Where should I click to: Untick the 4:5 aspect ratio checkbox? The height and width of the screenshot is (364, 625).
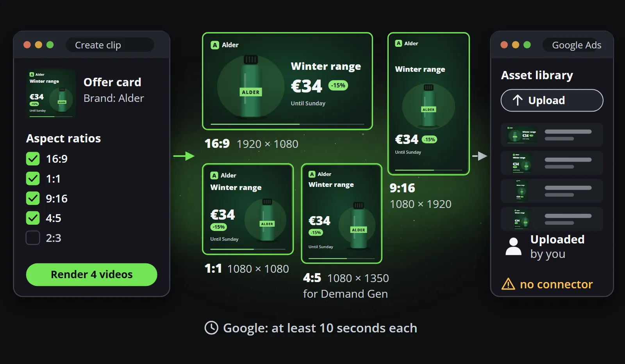point(33,218)
